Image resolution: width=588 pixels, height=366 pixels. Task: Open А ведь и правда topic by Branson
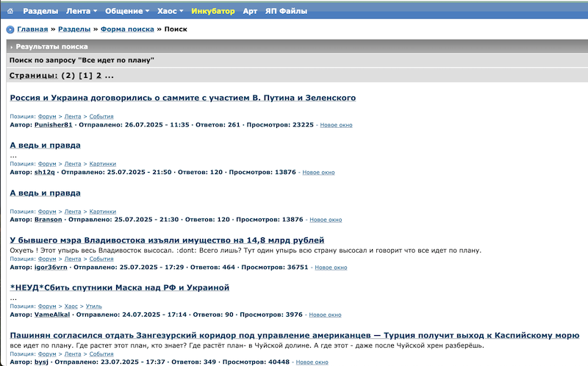(x=45, y=193)
